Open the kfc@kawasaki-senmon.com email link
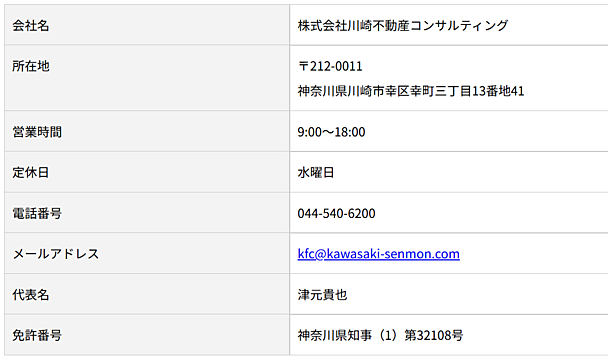The height and width of the screenshot is (360, 608). point(378,254)
